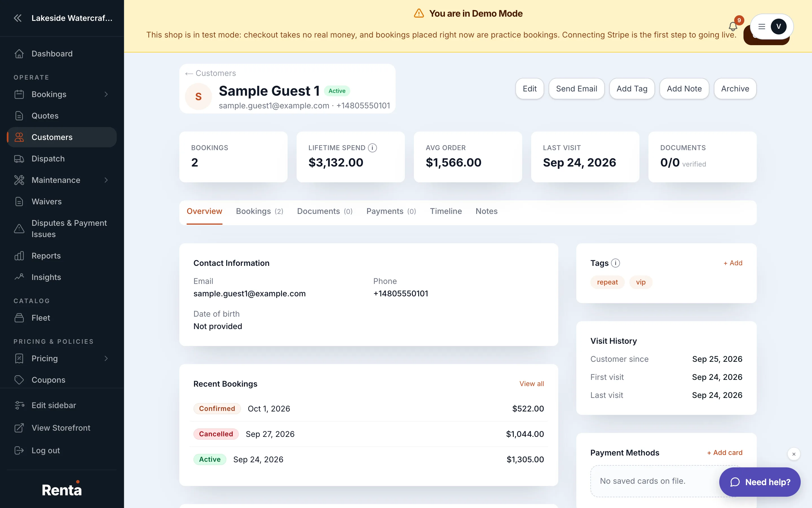The image size is (812, 508).
Task: Click the Fleet icon in Catalog
Action: 19,318
